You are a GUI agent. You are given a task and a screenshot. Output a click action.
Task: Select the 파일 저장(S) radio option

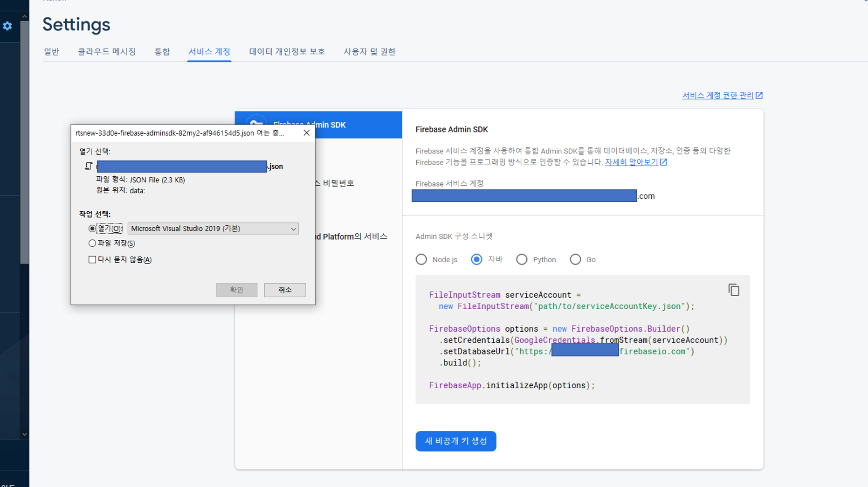(92, 243)
